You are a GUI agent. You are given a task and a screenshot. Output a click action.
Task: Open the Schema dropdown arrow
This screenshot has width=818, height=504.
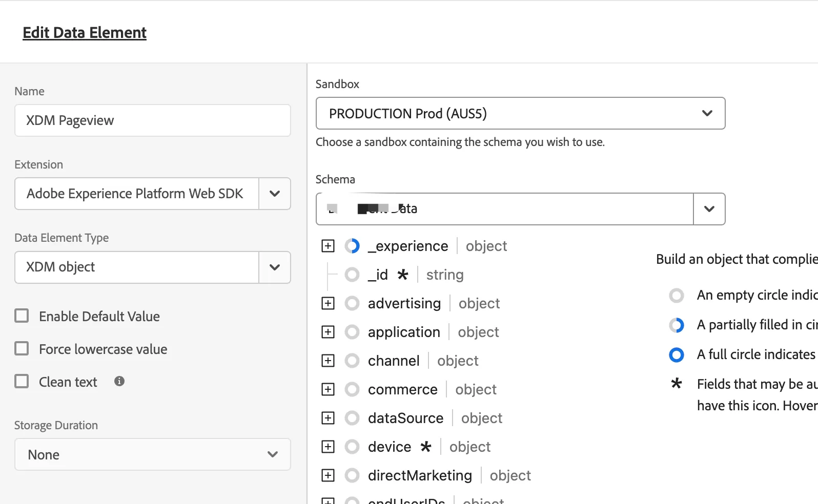tap(709, 208)
